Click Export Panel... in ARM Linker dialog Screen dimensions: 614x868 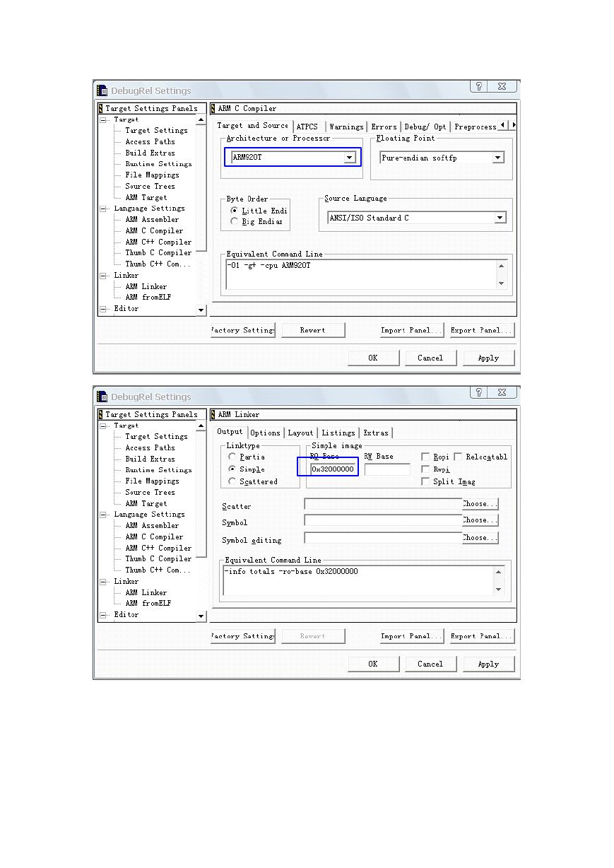[x=482, y=636]
